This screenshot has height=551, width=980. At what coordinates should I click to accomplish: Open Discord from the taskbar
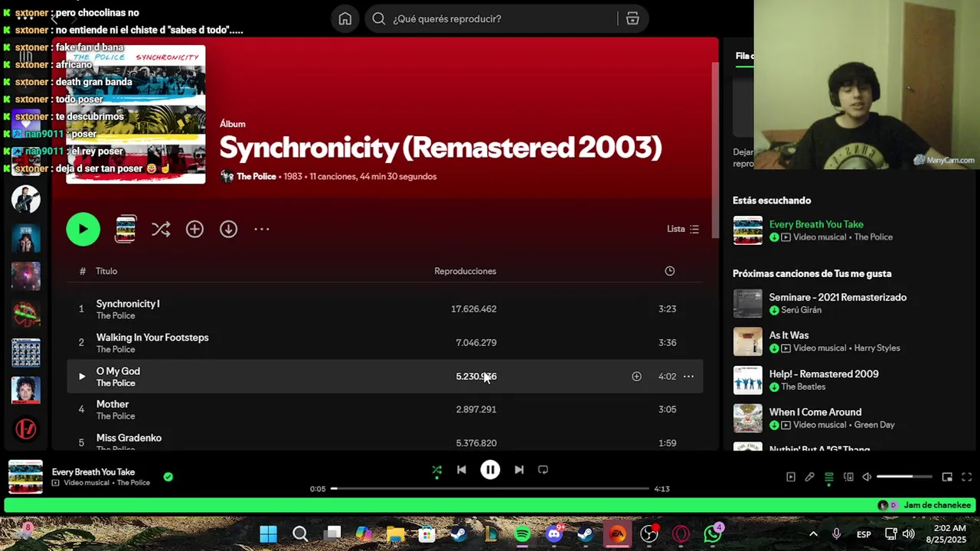554,534
